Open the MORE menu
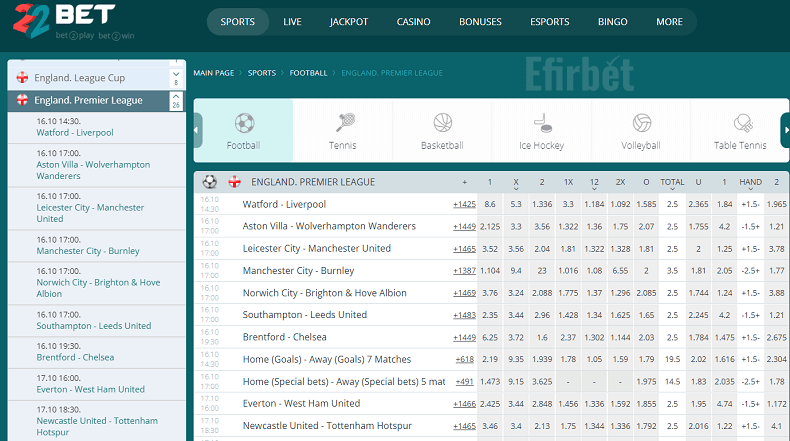This screenshot has height=441, width=790. pos(669,22)
